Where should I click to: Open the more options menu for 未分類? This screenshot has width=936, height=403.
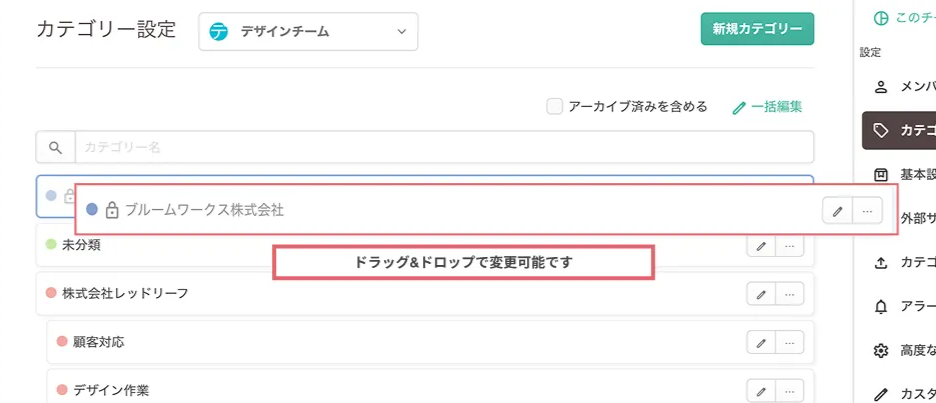pyautogui.click(x=790, y=245)
